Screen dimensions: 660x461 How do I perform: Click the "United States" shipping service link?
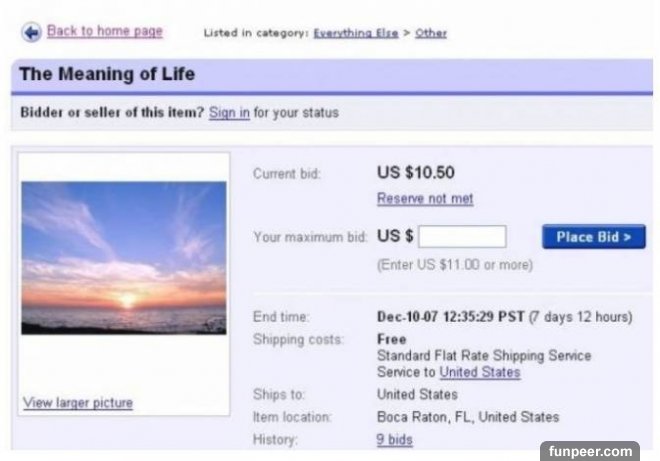[480, 372]
